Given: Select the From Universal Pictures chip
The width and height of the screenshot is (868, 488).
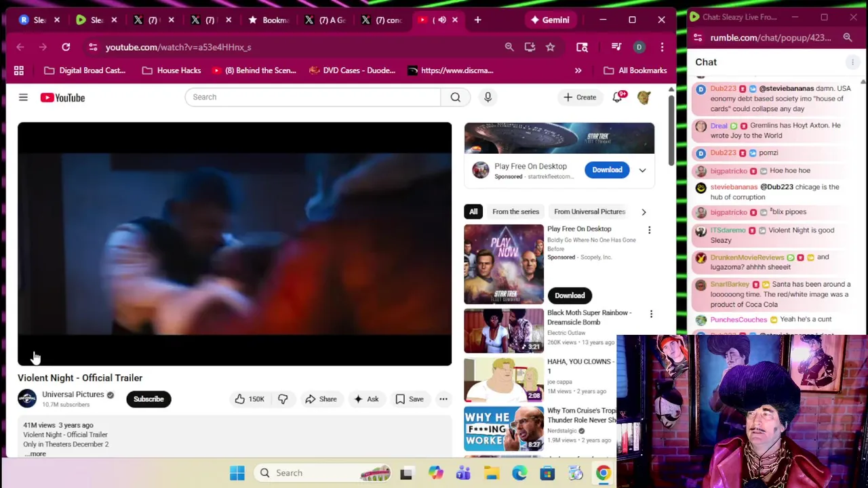Looking at the screenshot, I should click(589, 212).
